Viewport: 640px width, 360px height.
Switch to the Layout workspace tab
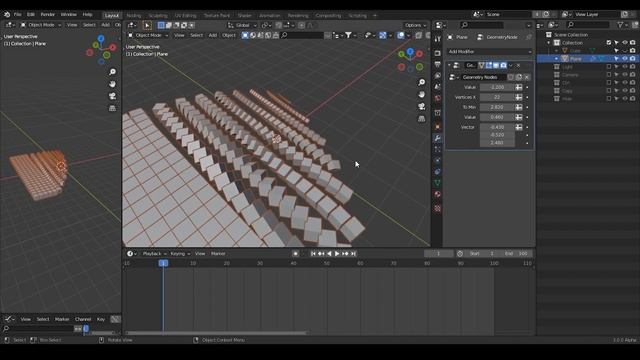111,16
